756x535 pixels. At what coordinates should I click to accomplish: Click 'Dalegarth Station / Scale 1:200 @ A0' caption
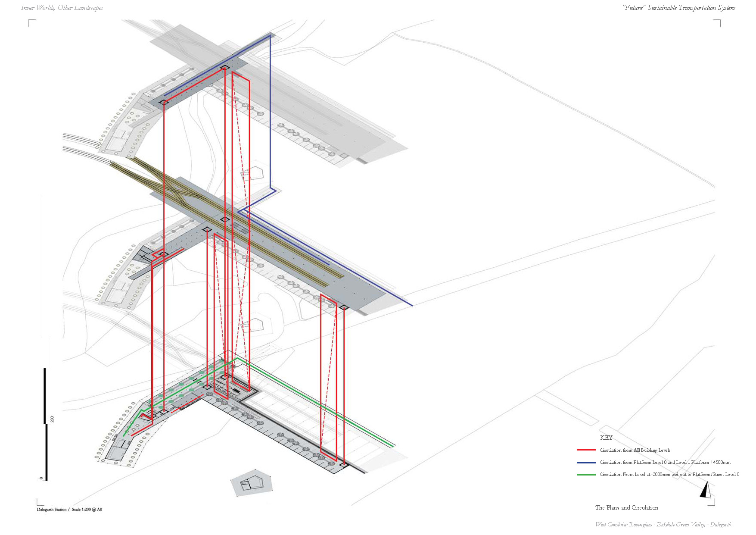point(69,510)
